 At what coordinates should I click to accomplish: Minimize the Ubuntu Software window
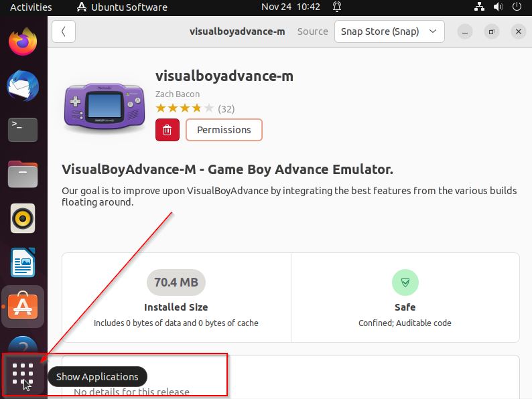[x=465, y=32]
